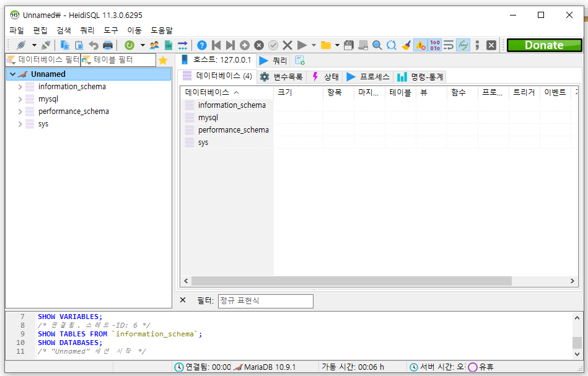The width and height of the screenshot is (588, 376).
Task: Toggle the binary 100/010 icon
Action: click(435, 45)
